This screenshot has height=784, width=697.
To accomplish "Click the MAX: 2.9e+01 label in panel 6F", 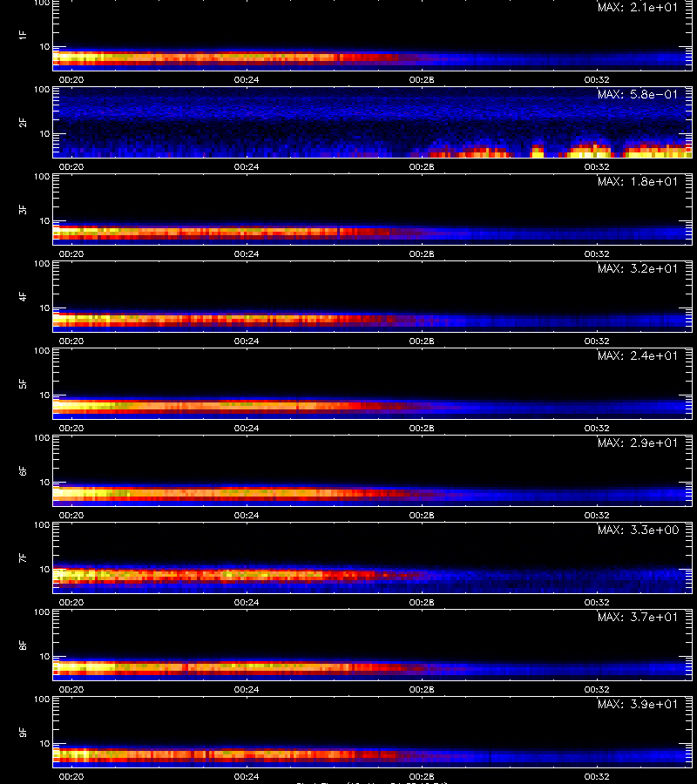I will point(638,443).
